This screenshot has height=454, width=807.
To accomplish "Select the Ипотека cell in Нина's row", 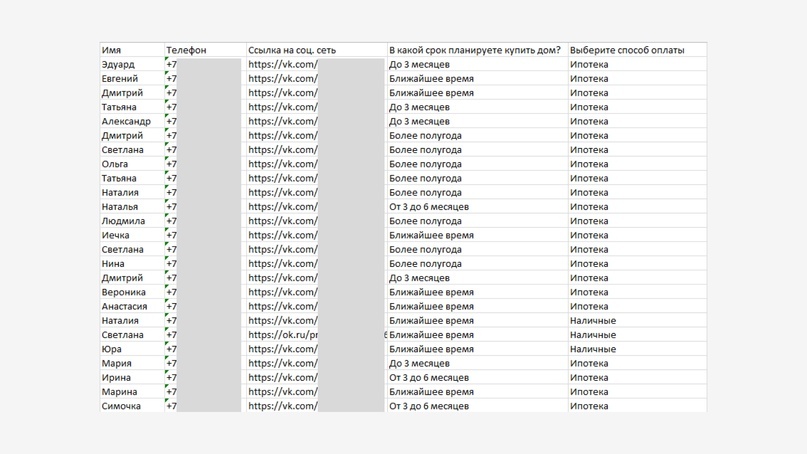I will (x=637, y=264).
